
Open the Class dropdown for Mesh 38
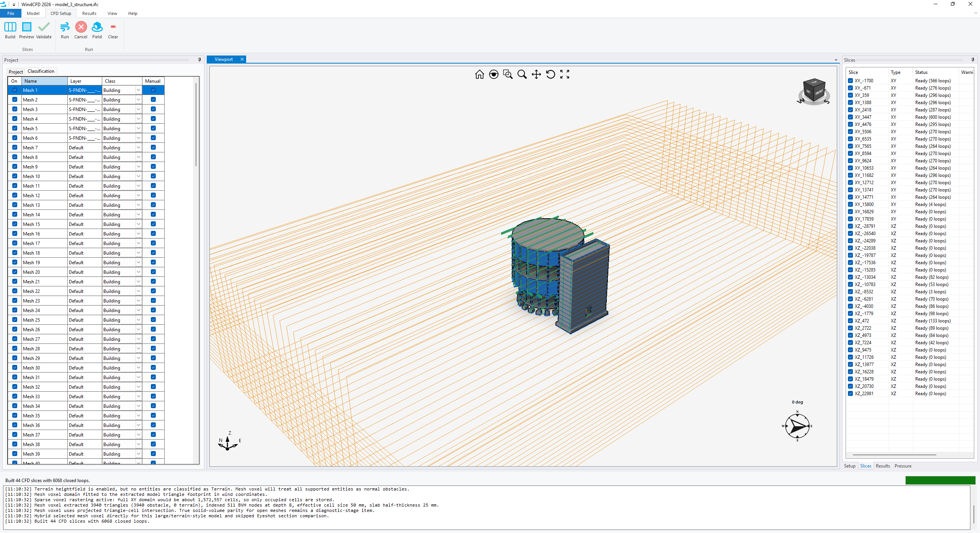click(139, 444)
